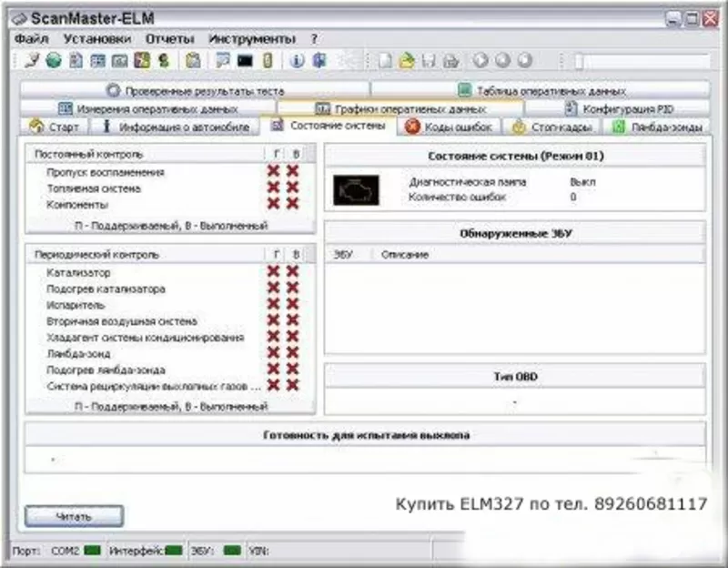Select the Компоненты row
Viewport: 728px width, 568px height.
click(170, 205)
